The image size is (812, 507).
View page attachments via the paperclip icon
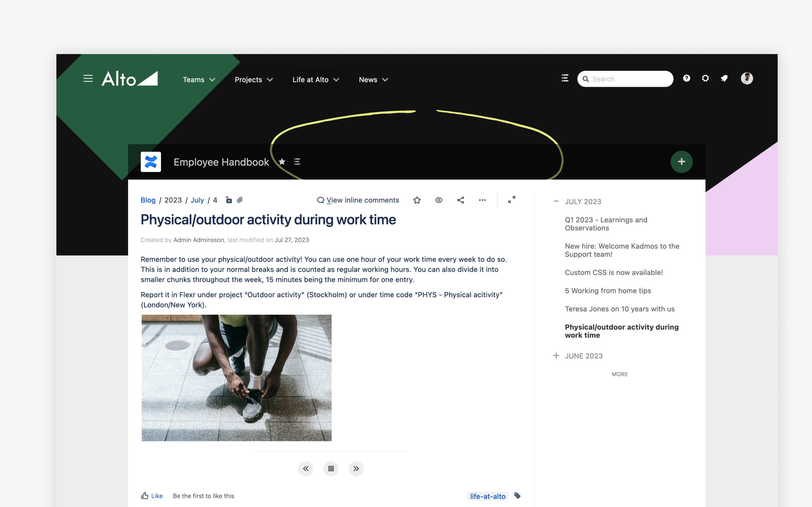pos(240,200)
